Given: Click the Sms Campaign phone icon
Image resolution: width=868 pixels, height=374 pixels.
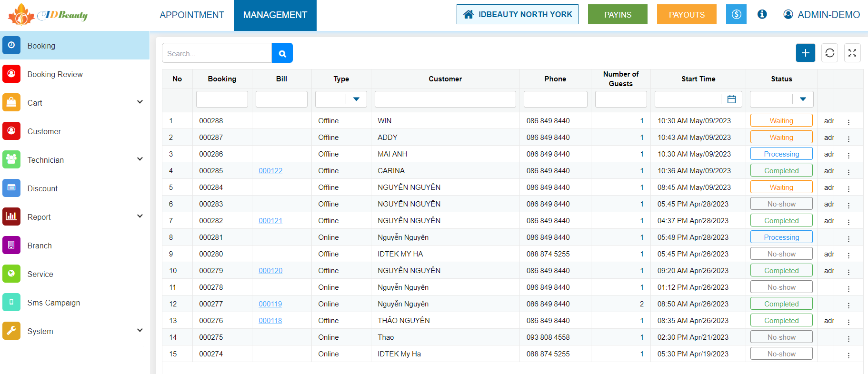Looking at the screenshot, I should click(11, 302).
